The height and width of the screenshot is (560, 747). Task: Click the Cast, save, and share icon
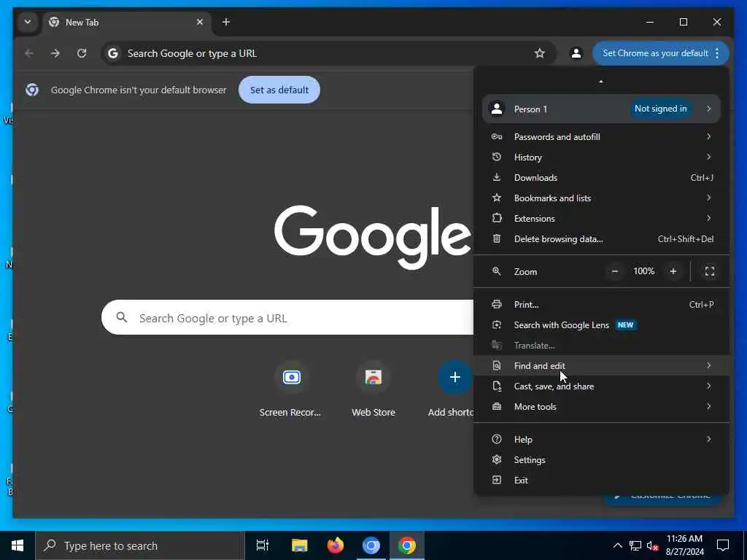coord(496,386)
